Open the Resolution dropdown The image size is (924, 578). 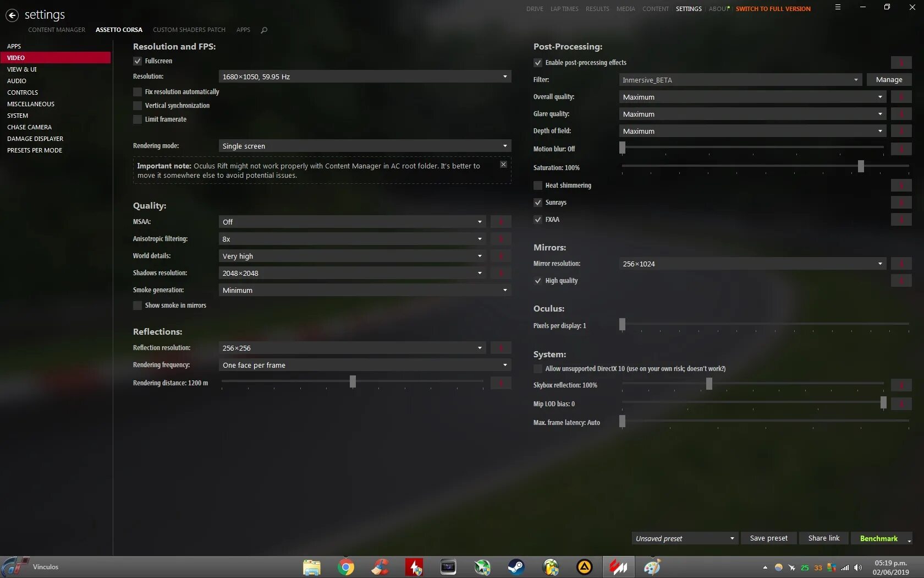point(365,77)
